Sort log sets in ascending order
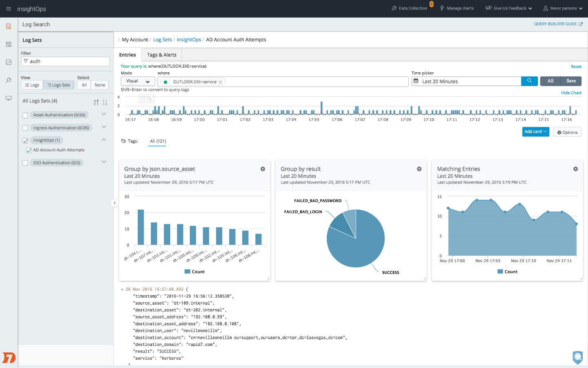Image resolution: width=588 pixels, height=368 pixels. click(96, 102)
